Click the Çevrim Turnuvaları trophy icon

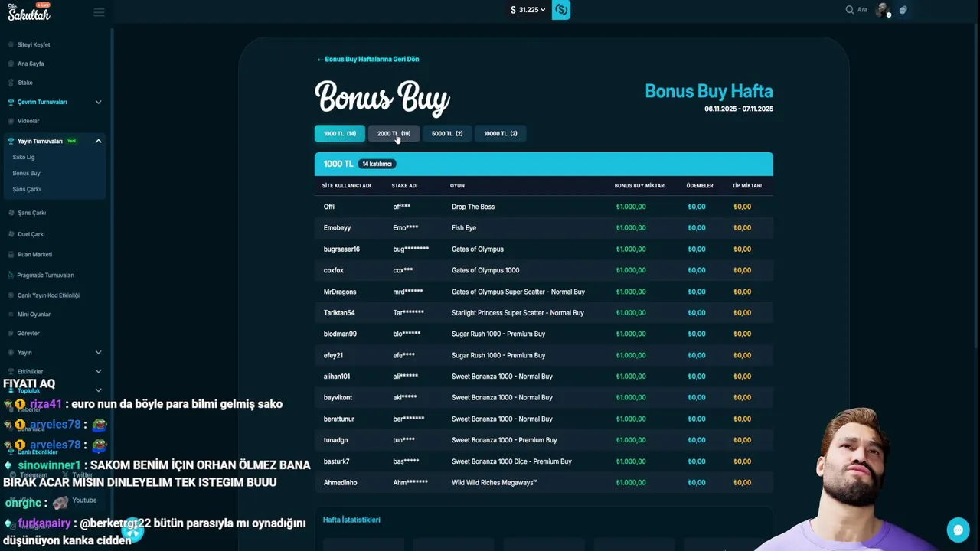pyautogui.click(x=11, y=102)
